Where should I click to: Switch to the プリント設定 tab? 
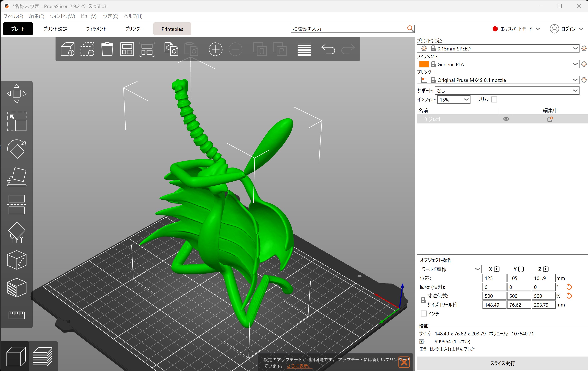coord(55,29)
